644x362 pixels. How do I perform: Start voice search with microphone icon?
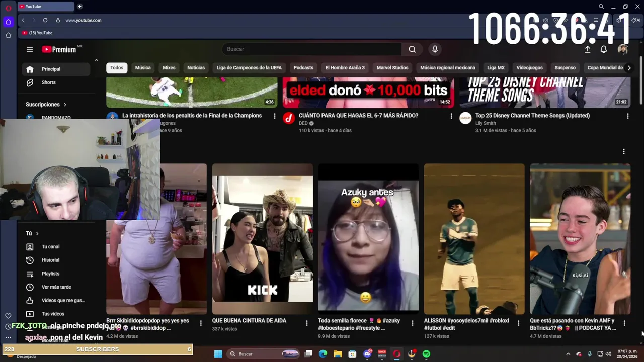[435, 49]
